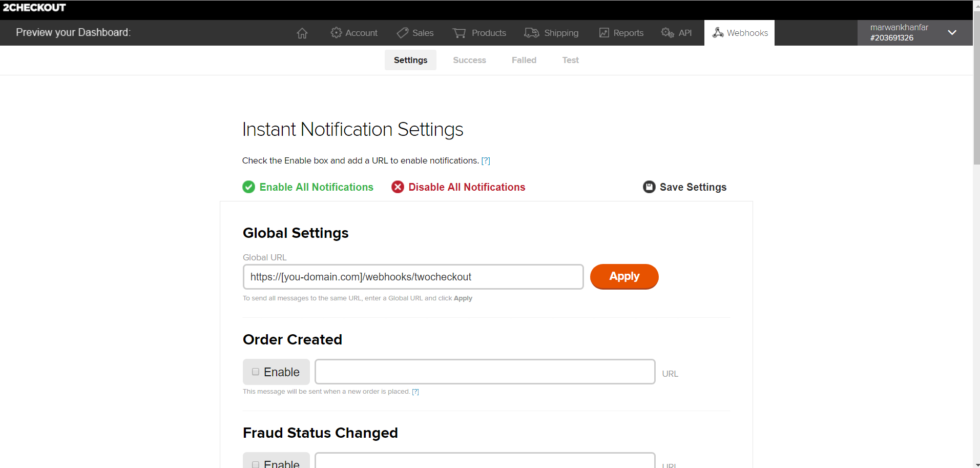Click the Instant Notification Settings heading
The image size is (980, 468).
coord(352,129)
